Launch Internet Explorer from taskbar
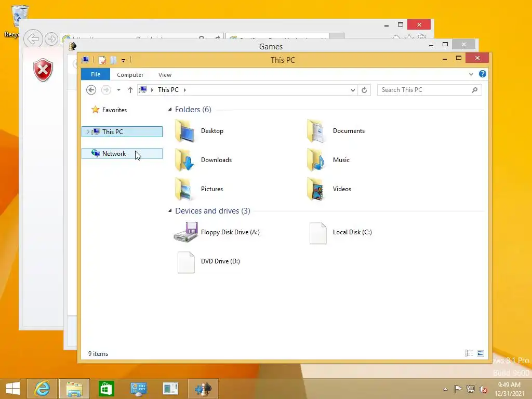The height and width of the screenshot is (399, 532). 42,389
